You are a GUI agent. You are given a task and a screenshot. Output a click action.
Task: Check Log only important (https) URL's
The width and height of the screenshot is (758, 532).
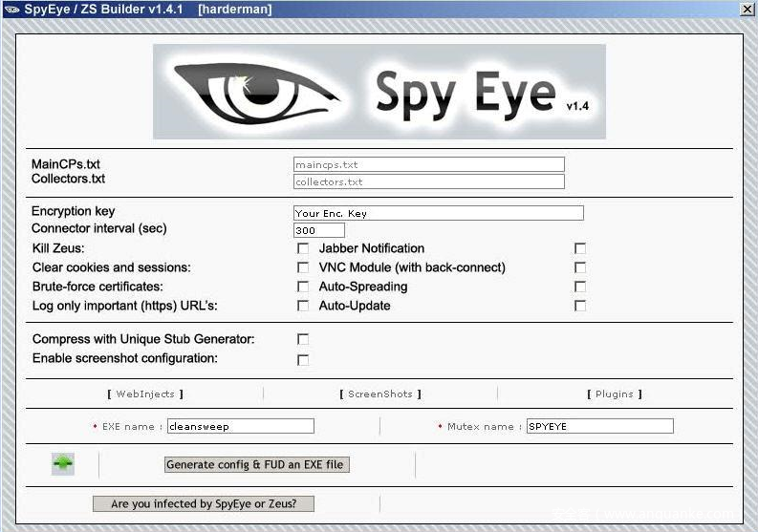303,306
